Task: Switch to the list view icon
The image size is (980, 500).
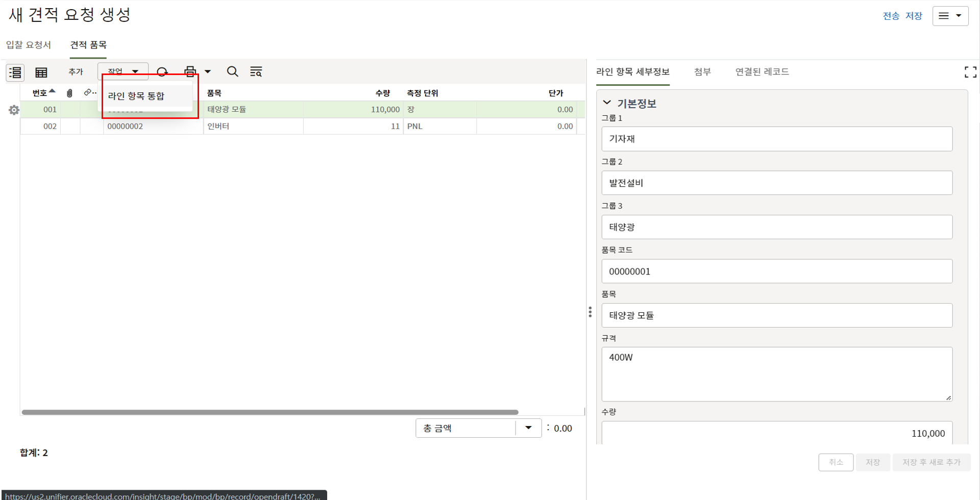Action: coord(15,72)
